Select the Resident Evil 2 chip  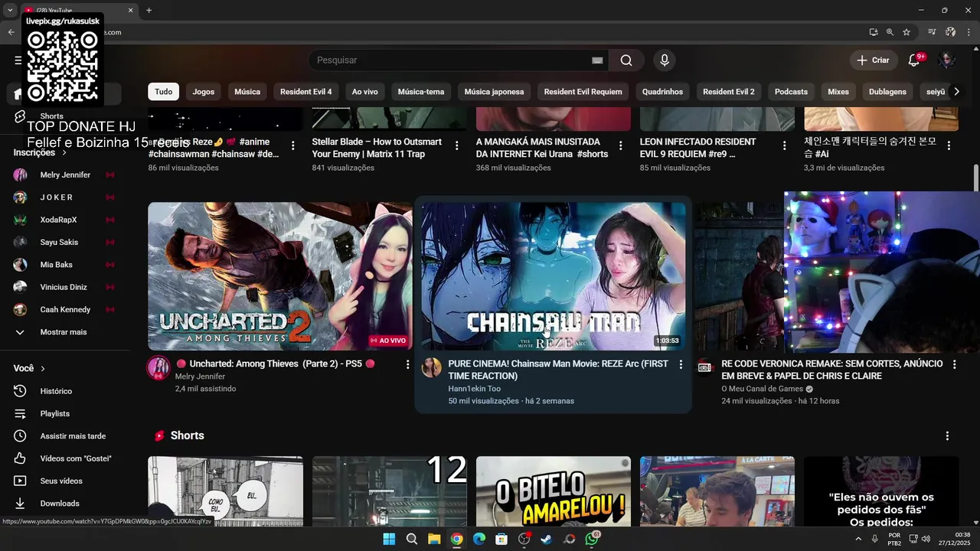729,92
